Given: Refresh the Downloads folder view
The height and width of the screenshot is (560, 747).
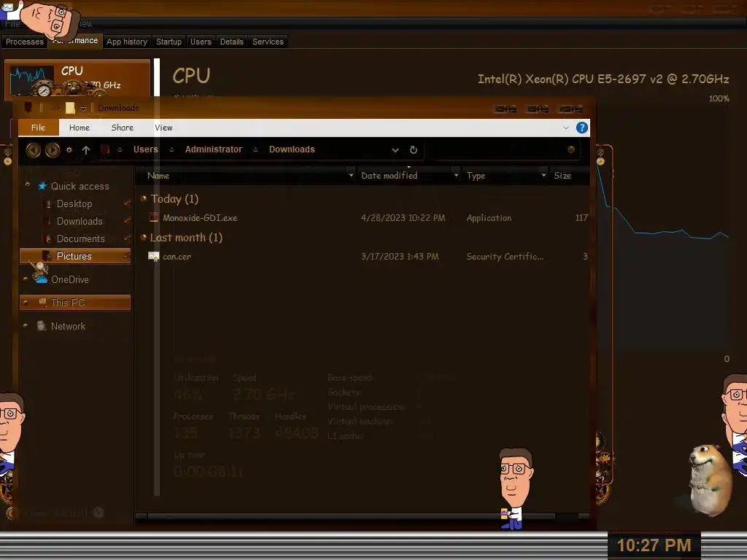Looking at the screenshot, I should tap(414, 150).
